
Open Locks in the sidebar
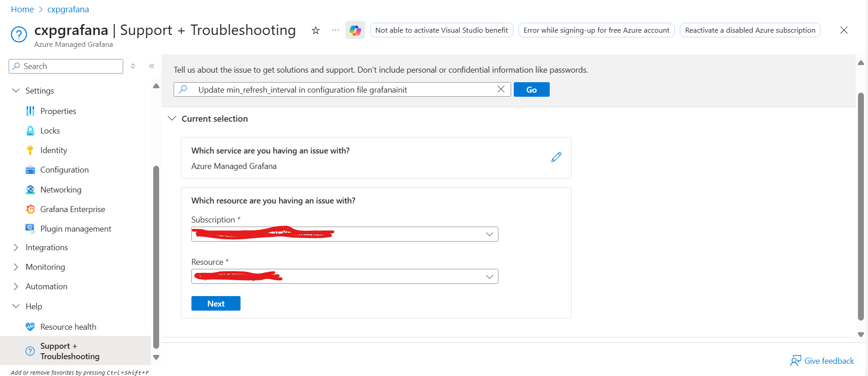point(50,131)
